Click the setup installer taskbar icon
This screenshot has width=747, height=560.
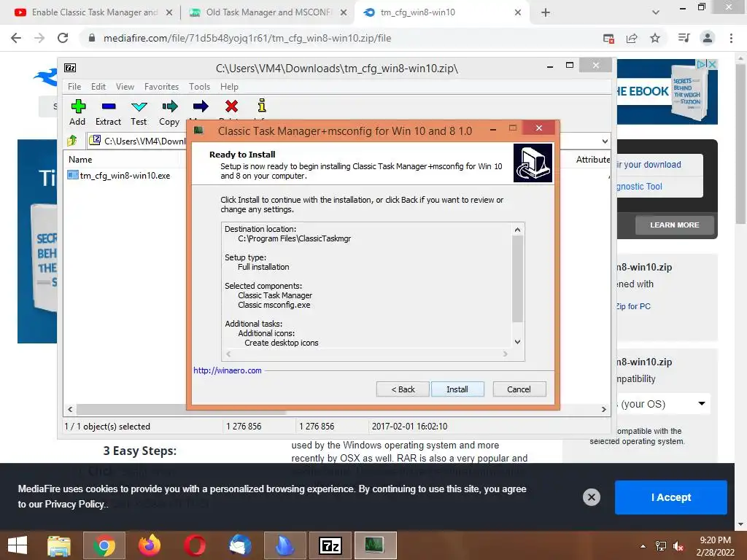pos(376,545)
